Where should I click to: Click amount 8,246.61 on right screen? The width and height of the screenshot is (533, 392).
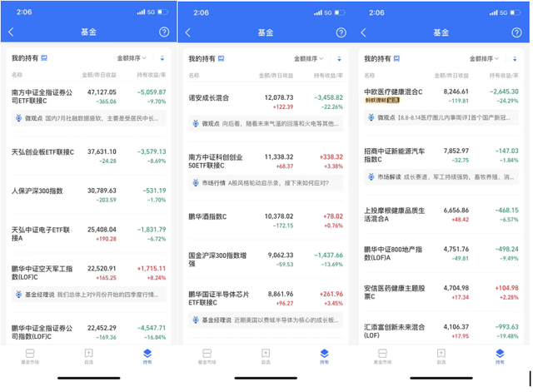tap(456, 92)
